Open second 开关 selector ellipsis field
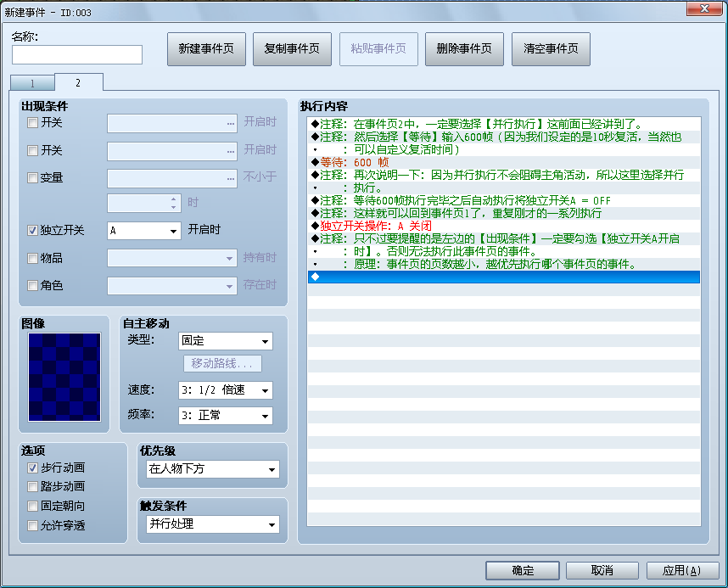The width and height of the screenshot is (728, 588). tap(172, 151)
